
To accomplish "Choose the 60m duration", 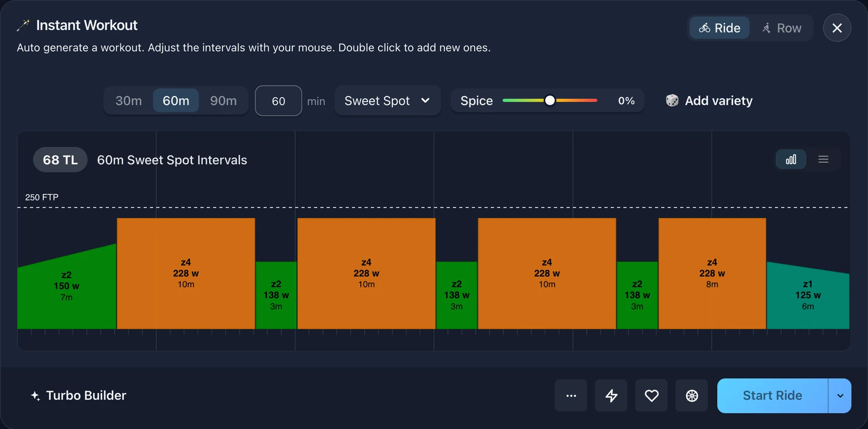I will (x=176, y=100).
